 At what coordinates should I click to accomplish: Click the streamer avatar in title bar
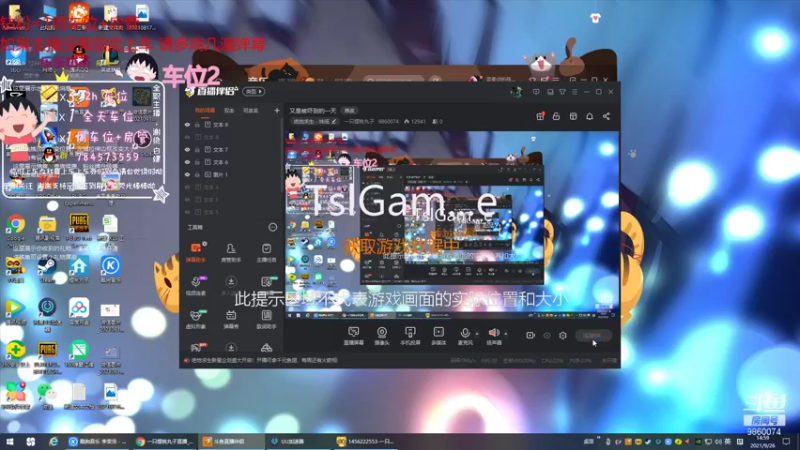(516, 92)
